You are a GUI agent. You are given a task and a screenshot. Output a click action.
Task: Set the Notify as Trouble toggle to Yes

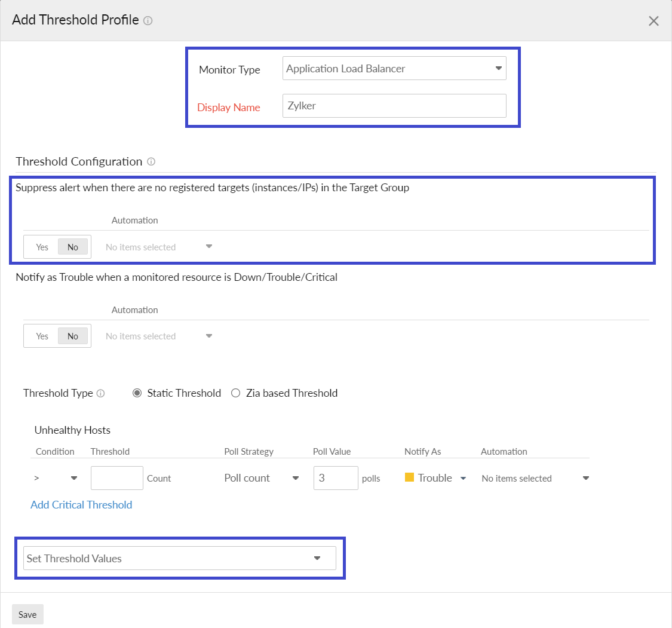click(42, 336)
